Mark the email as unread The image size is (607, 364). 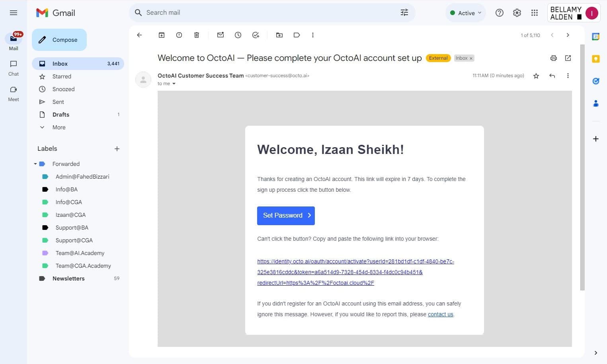(221, 35)
